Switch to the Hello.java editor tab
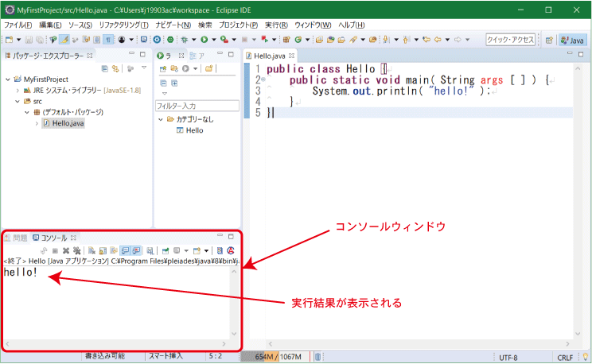 coord(270,56)
